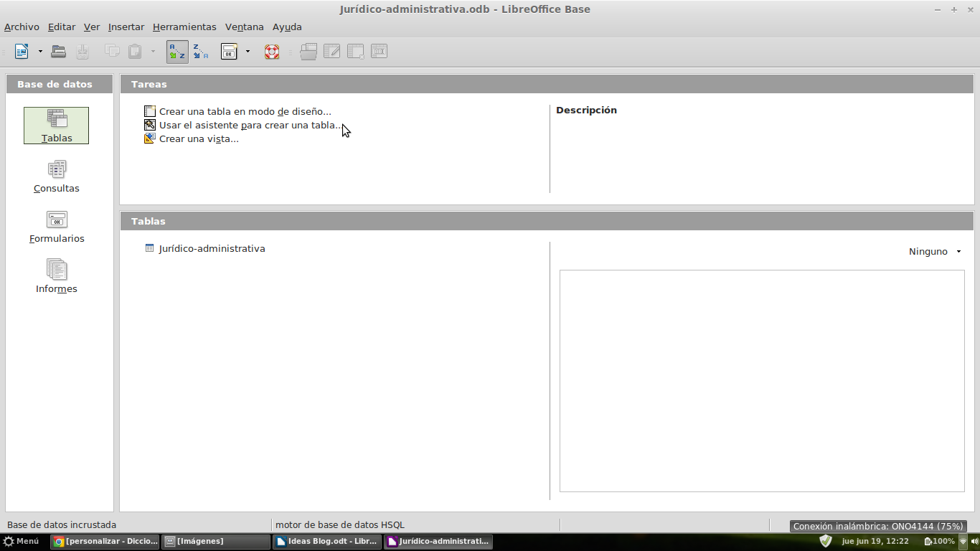Click the Jurídico-administrati... taskbar button
980x551 pixels.
click(438, 542)
